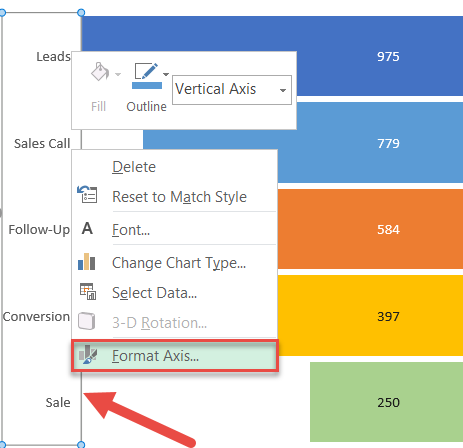Choose Change Chart Type...
Viewport: 463px width, 448px height.
[x=179, y=263]
